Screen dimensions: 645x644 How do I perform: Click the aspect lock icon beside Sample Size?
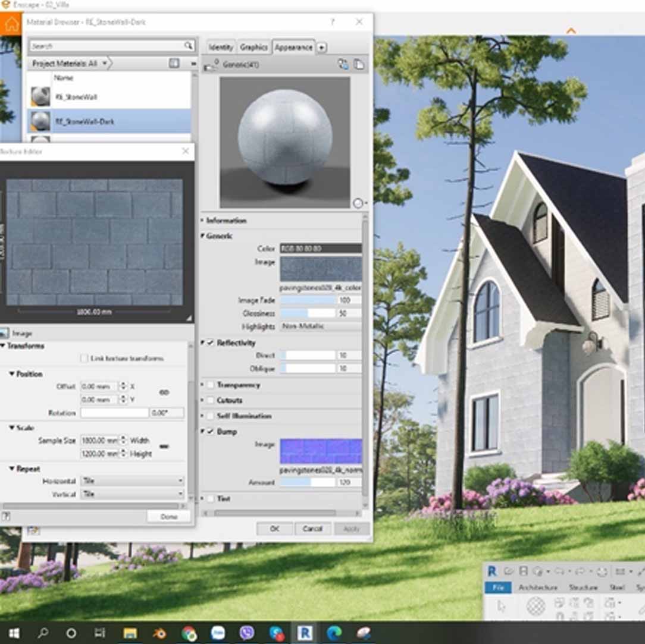164,447
